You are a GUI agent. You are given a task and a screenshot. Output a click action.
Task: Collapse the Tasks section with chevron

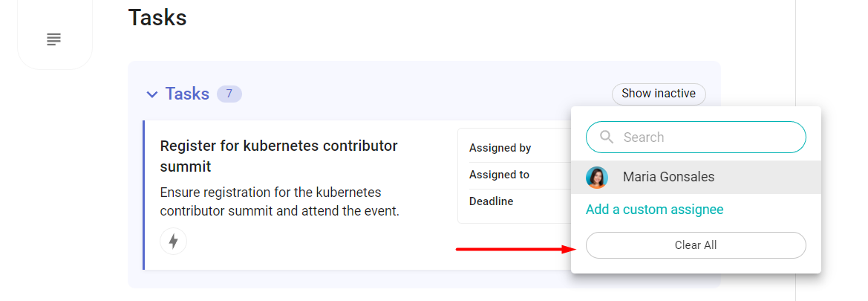tap(151, 94)
